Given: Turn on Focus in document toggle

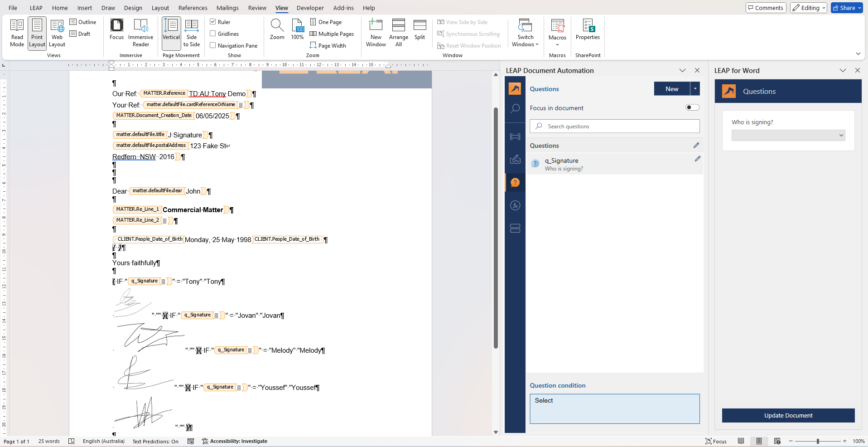Looking at the screenshot, I should coord(692,107).
